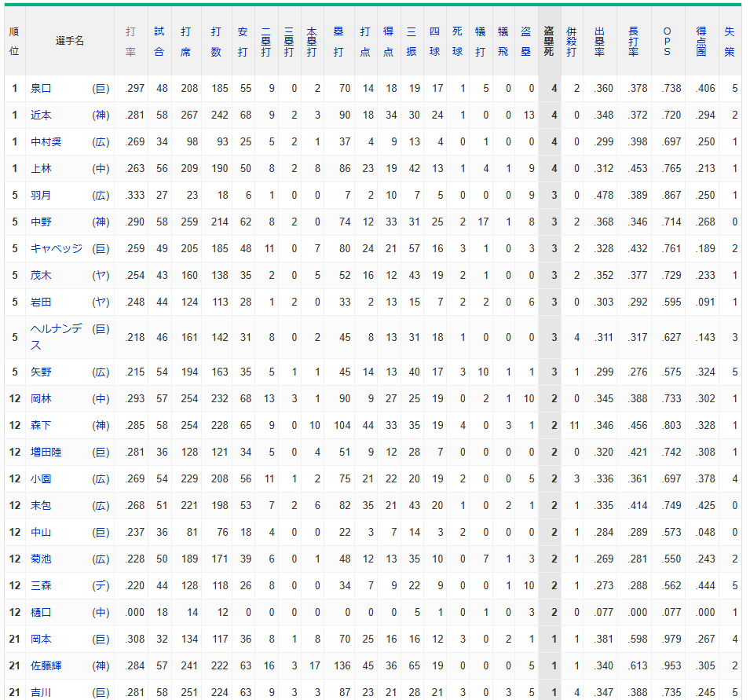Select 順位 header cell
Screen dimensions: 750x700
tap(14, 42)
